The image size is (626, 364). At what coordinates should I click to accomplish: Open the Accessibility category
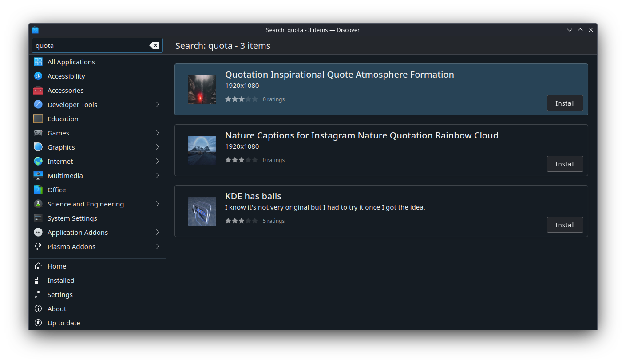click(97, 76)
